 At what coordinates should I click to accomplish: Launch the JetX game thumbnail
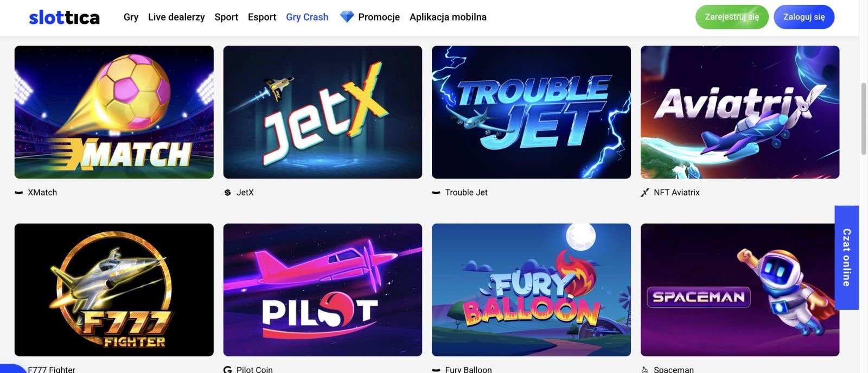[323, 112]
